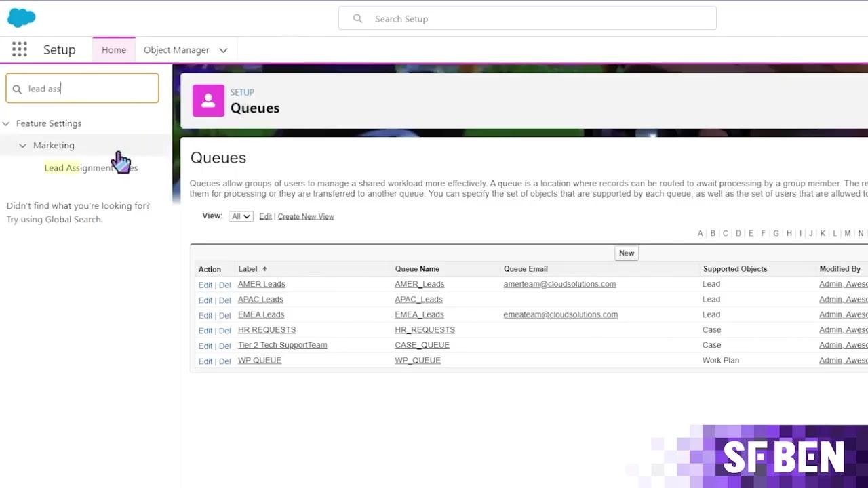Click the Quick Find search icon
The width and height of the screenshot is (868, 488).
click(17, 89)
